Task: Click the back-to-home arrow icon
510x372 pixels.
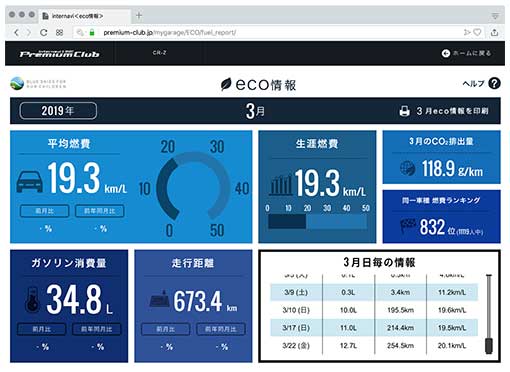Action: pos(446,53)
